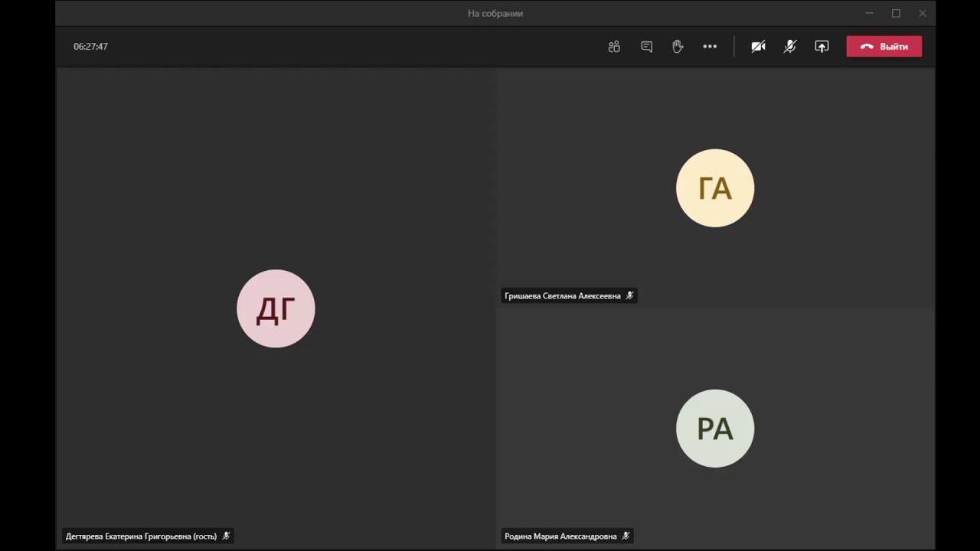Select the Дегтярева Екатерина Григорьевна name label
The width and height of the screenshot is (980, 551).
pos(141,536)
